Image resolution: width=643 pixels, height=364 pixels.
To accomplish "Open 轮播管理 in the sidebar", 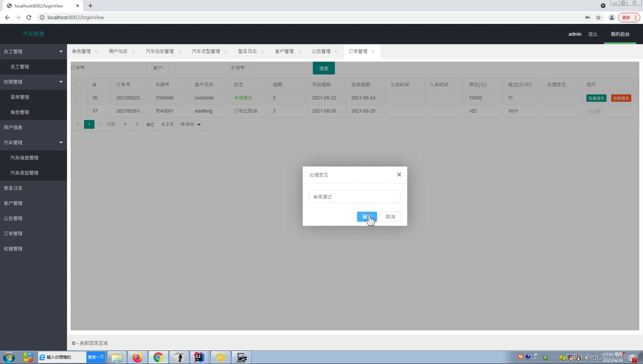I will coord(33,249).
